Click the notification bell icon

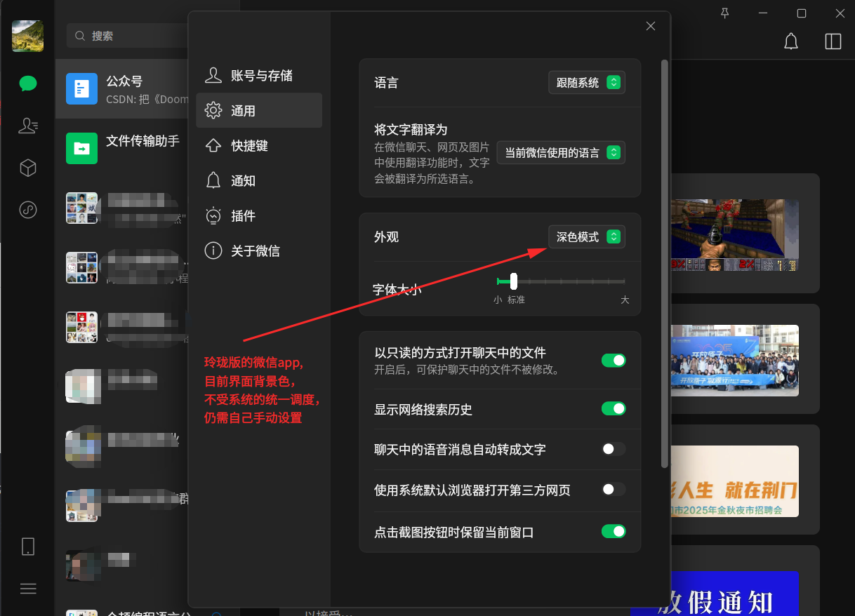click(x=791, y=41)
